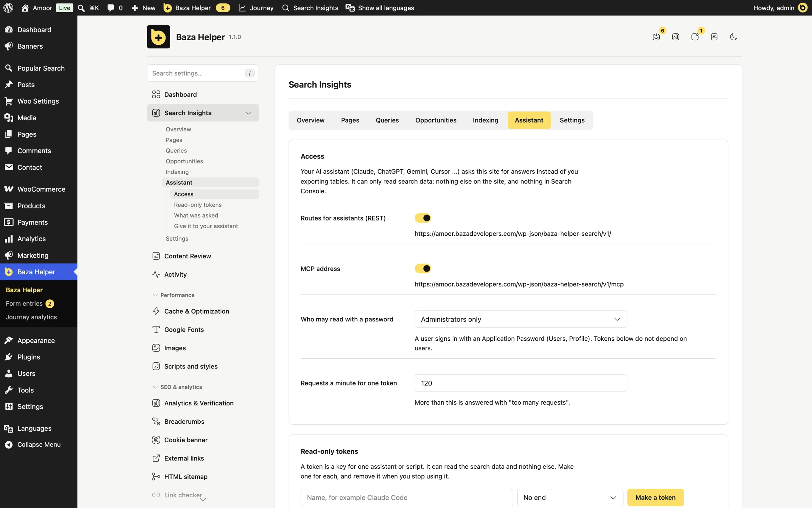Click the Baza Helper logo icon

pos(158,37)
